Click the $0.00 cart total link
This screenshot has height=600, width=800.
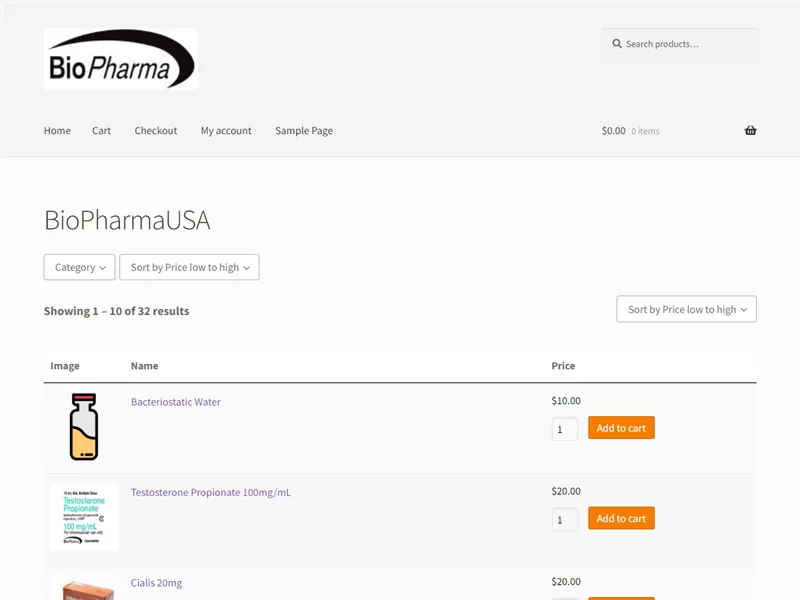pos(613,130)
